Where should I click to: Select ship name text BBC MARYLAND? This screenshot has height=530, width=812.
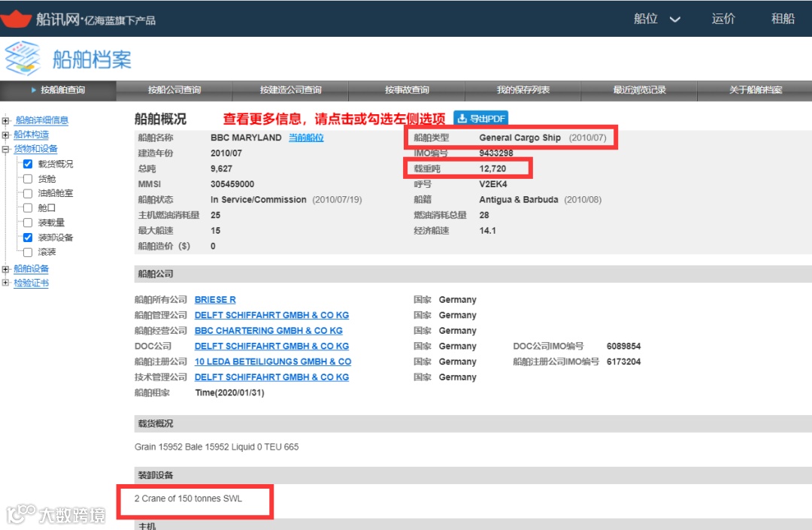[246, 138]
